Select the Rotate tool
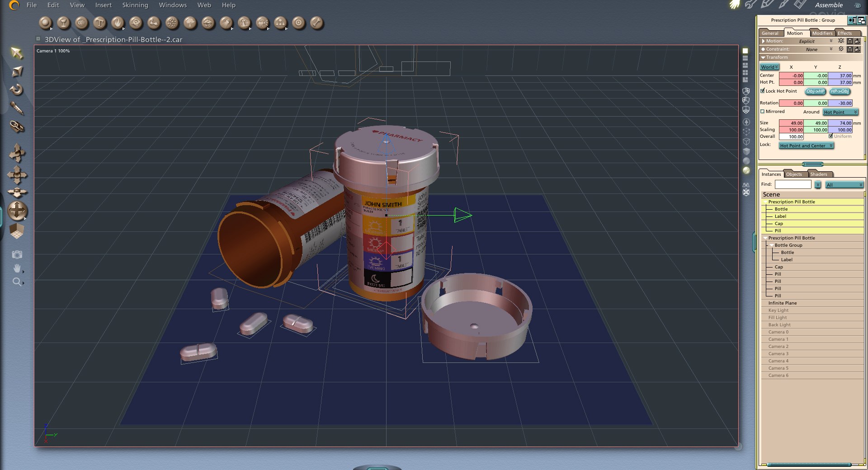 tap(17, 89)
